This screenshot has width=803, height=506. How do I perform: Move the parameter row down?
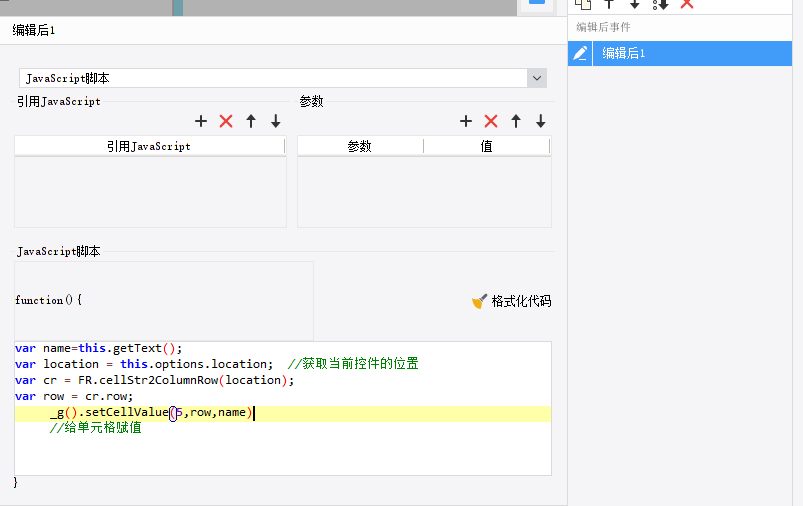point(541,121)
